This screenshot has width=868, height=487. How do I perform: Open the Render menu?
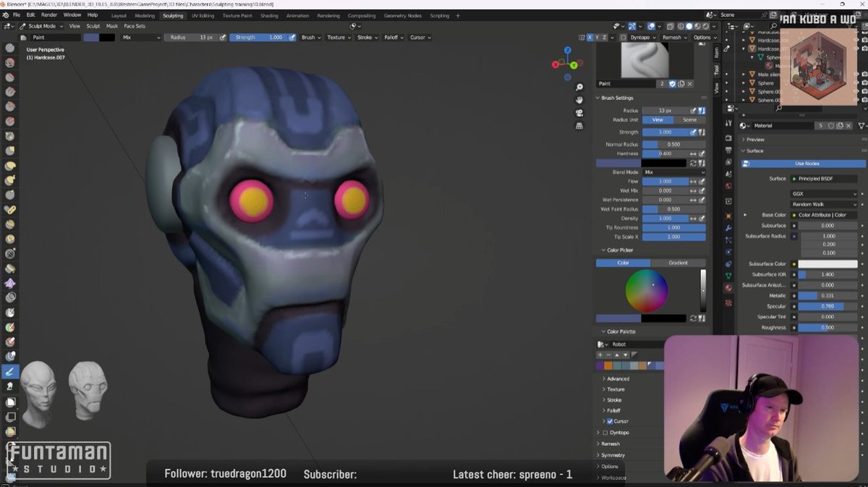pos(49,14)
